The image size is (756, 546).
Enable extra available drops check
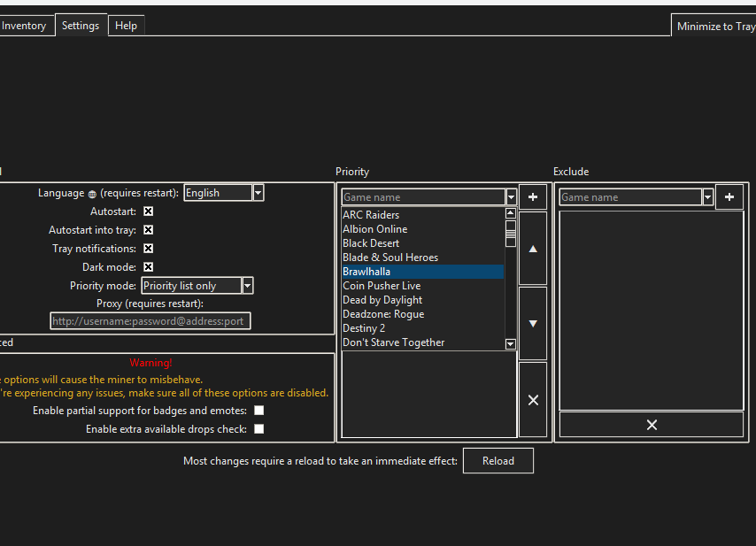258,429
